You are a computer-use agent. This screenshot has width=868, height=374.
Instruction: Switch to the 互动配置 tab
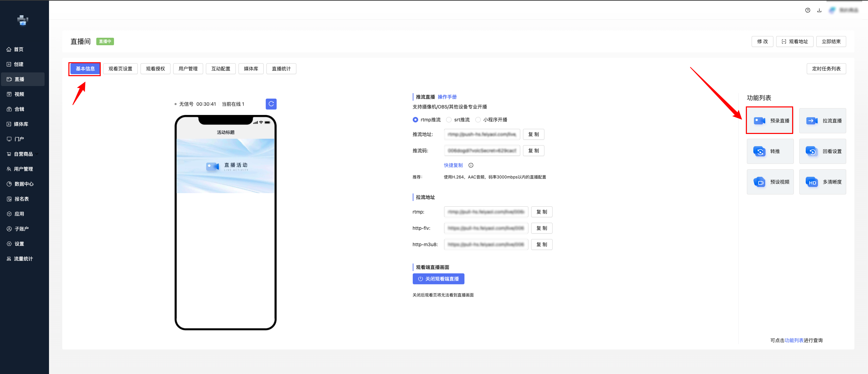220,69
